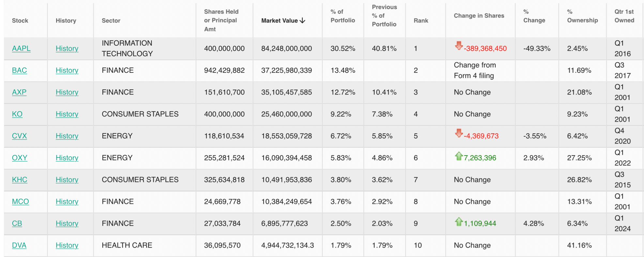The width and height of the screenshot is (644, 257).
Task: Open History link for KHC
Action: (x=67, y=180)
